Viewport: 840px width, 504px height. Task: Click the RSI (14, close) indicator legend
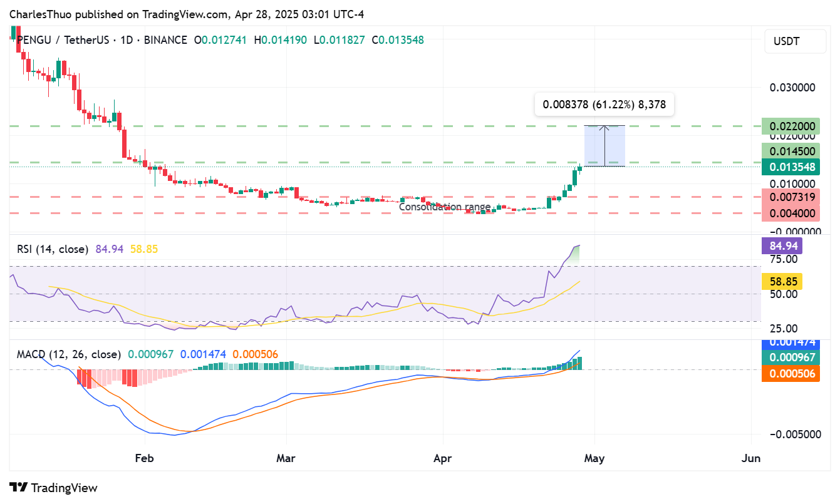click(53, 249)
